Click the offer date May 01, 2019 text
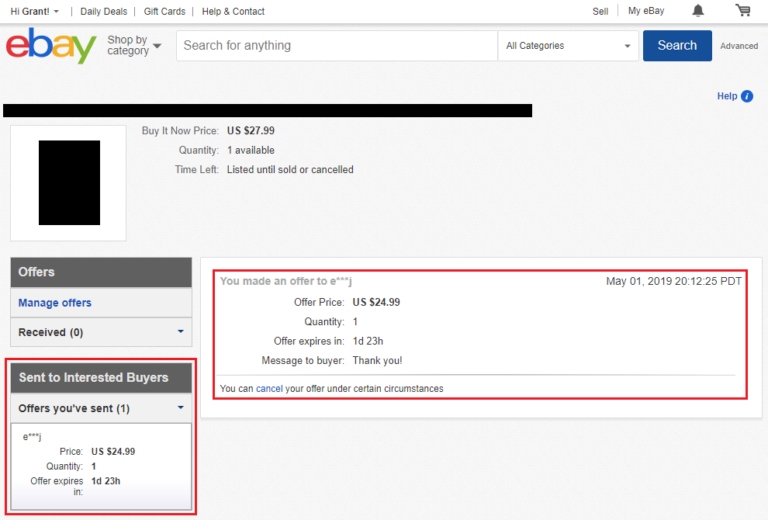 [673, 281]
